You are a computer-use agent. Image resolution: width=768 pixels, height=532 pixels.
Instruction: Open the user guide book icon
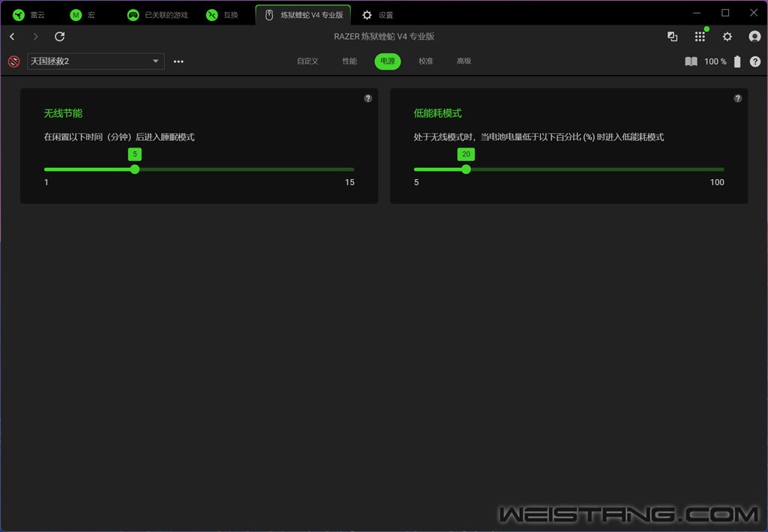[691, 61]
